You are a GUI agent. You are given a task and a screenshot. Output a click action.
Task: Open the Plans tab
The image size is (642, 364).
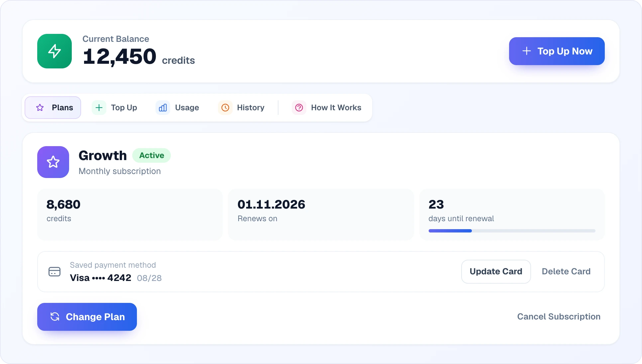(x=53, y=108)
